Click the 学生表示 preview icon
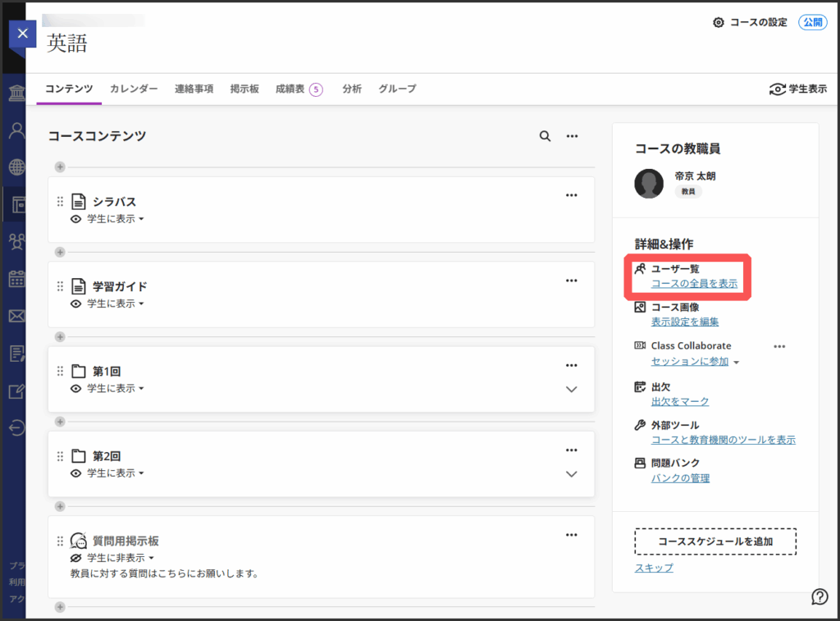Screen dimensions: 840x621 (777, 89)
